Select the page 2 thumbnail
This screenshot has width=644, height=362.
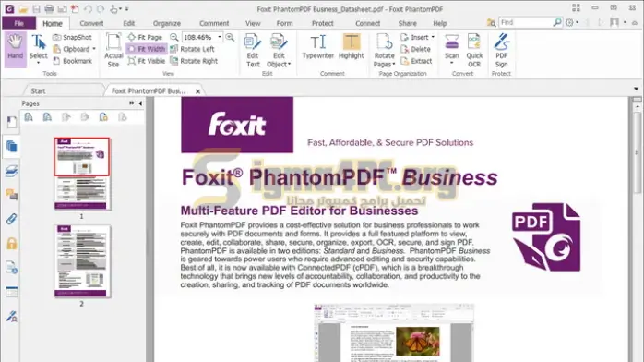(x=82, y=261)
